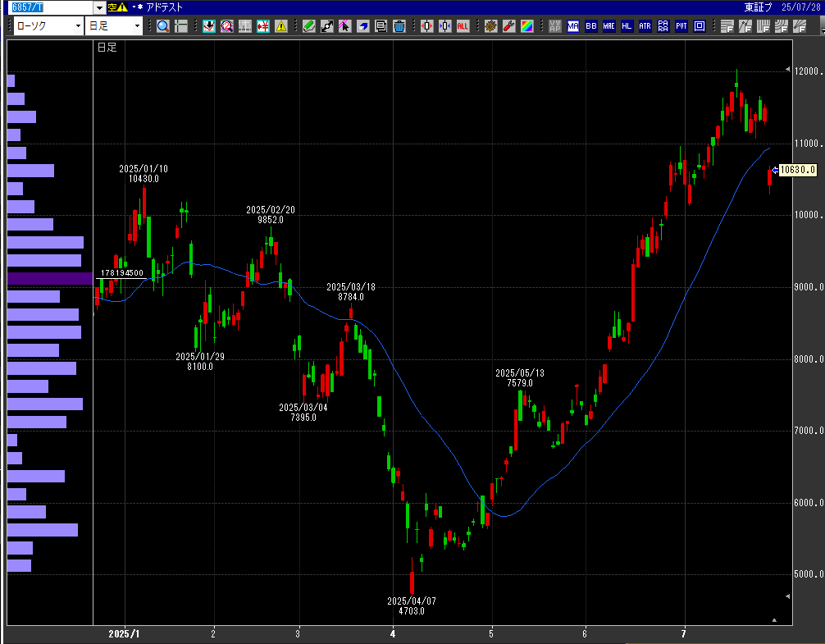Click the greyed-out table icon
This screenshot has height=644, width=825.
(x=244, y=25)
